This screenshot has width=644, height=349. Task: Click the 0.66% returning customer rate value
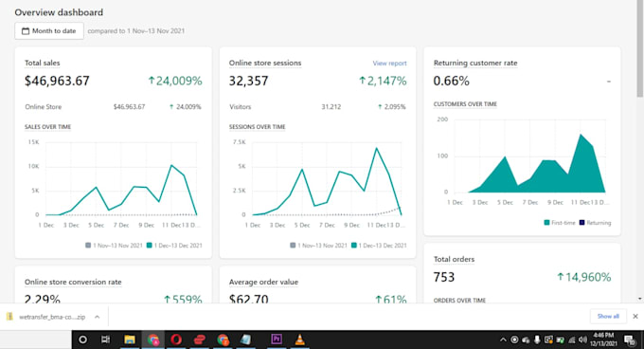pyautogui.click(x=452, y=81)
